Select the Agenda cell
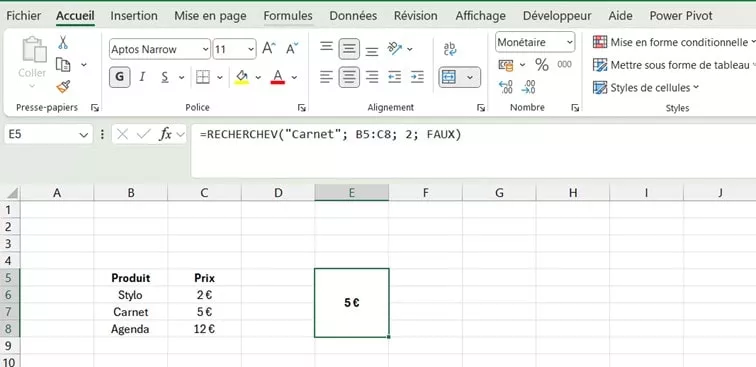This screenshot has width=756, height=367. [131, 329]
